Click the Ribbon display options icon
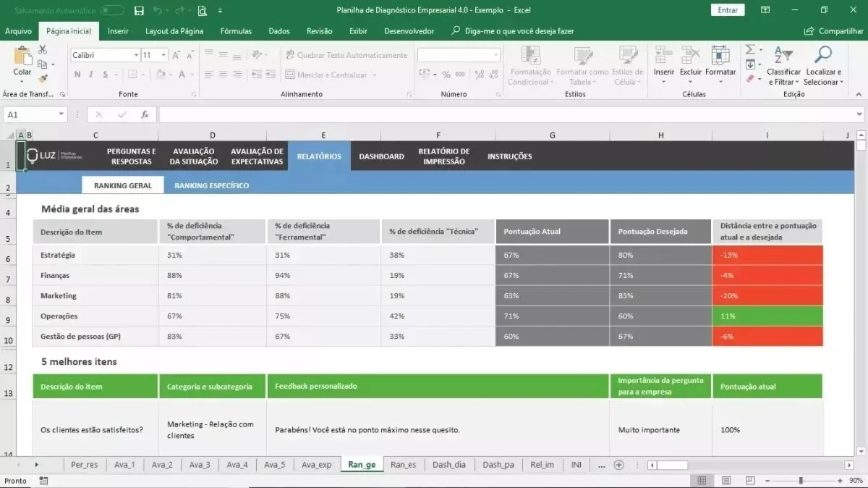868x488 pixels. [x=765, y=10]
